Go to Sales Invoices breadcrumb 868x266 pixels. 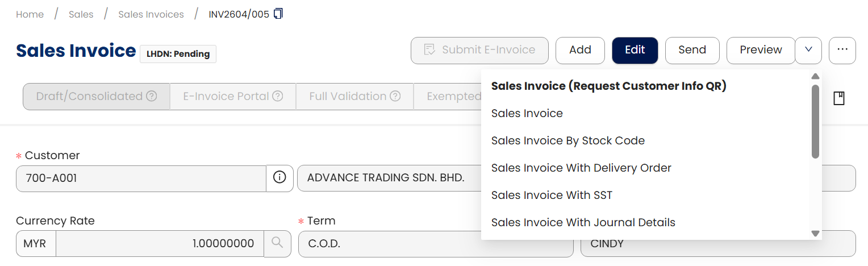pos(151,14)
